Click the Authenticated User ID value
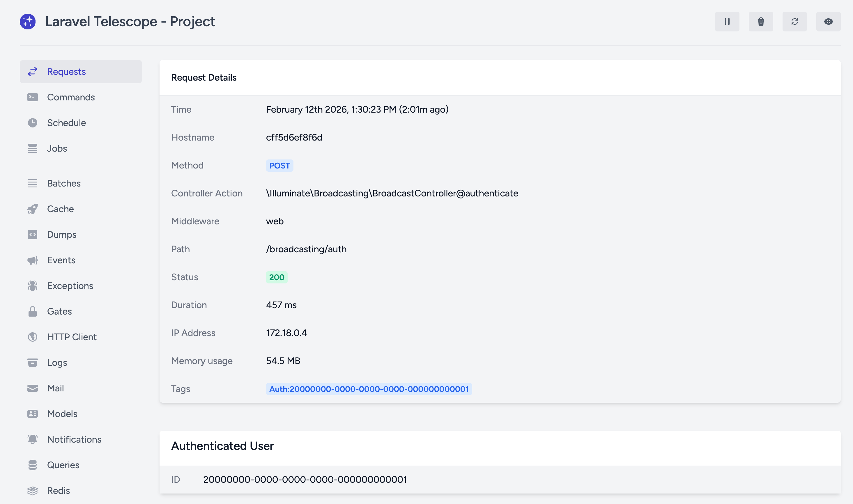 tap(305, 480)
